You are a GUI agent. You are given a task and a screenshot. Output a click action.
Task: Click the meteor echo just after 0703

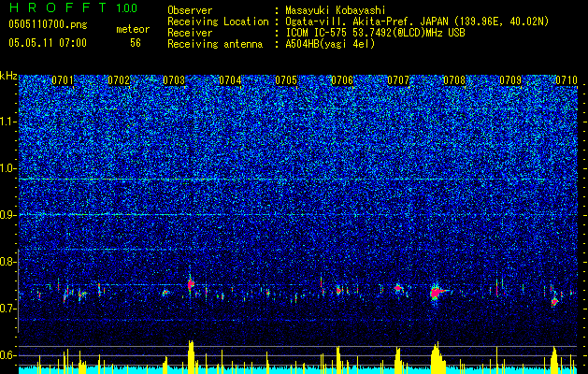pyautogui.click(x=191, y=284)
